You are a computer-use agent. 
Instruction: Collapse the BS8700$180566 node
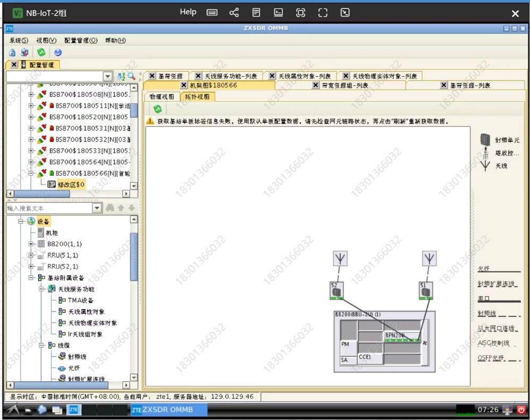[x=31, y=173]
